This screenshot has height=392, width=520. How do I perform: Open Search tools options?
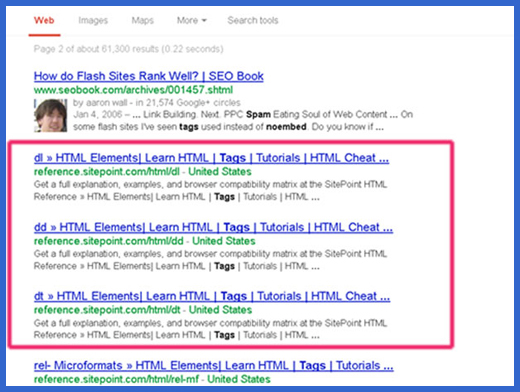(x=253, y=21)
